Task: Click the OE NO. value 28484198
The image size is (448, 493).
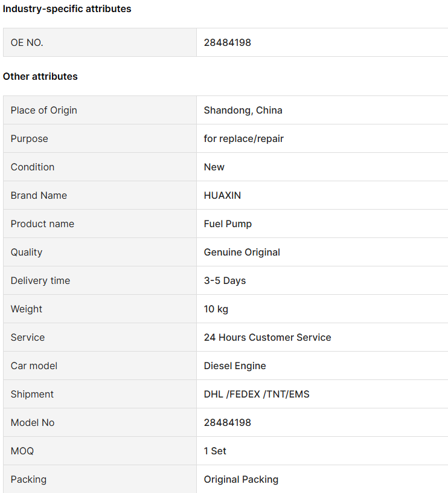Action: click(x=227, y=42)
